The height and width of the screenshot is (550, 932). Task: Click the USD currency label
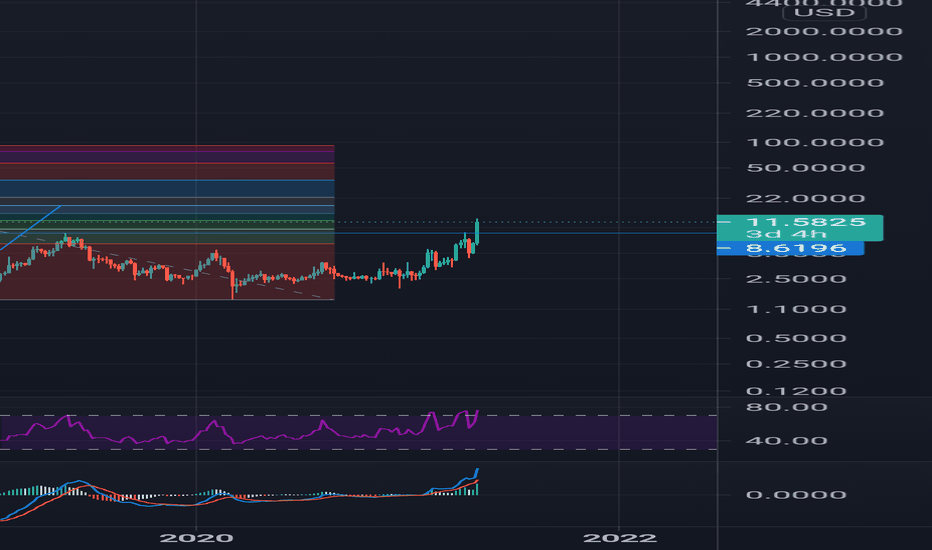click(x=824, y=12)
